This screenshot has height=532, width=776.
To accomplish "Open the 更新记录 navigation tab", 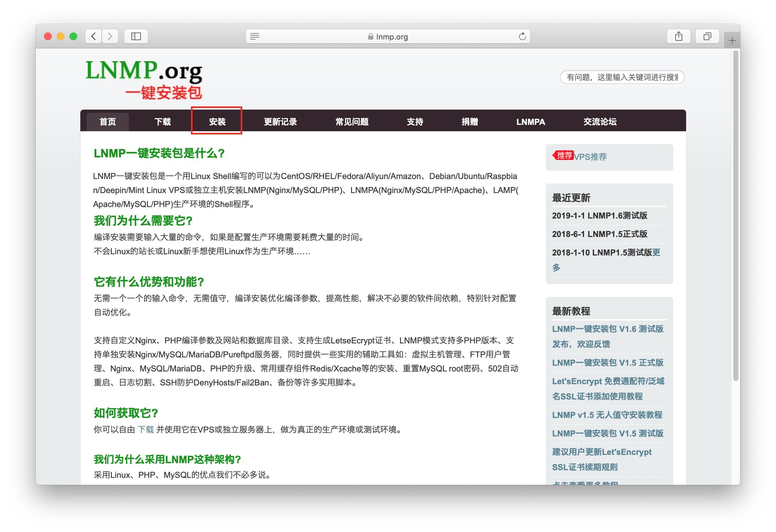I will (x=281, y=122).
